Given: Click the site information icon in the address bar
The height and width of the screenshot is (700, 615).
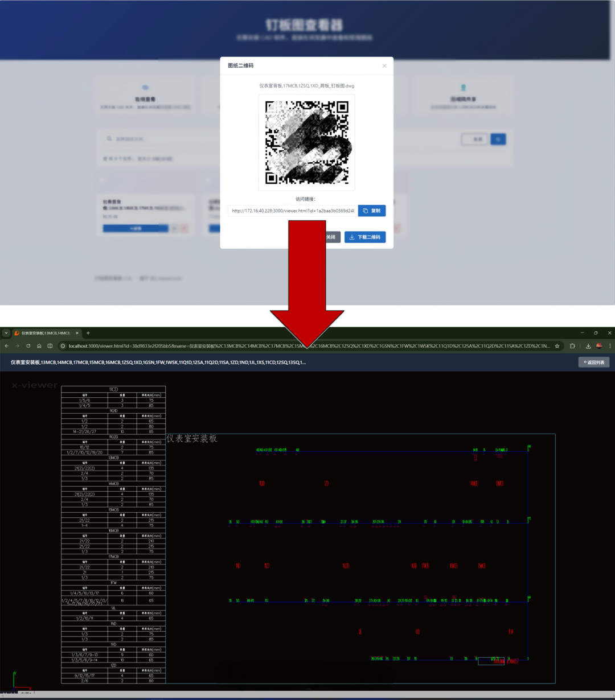Looking at the screenshot, I should (63, 345).
